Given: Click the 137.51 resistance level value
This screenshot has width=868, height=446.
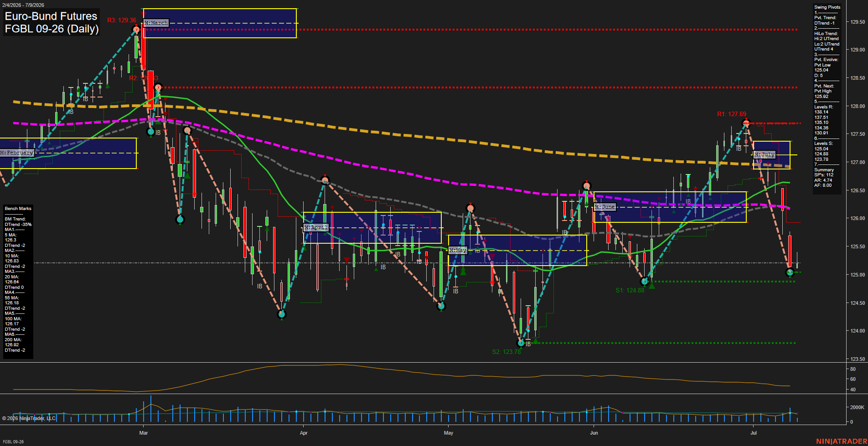Looking at the screenshot, I should coord(821,118).
